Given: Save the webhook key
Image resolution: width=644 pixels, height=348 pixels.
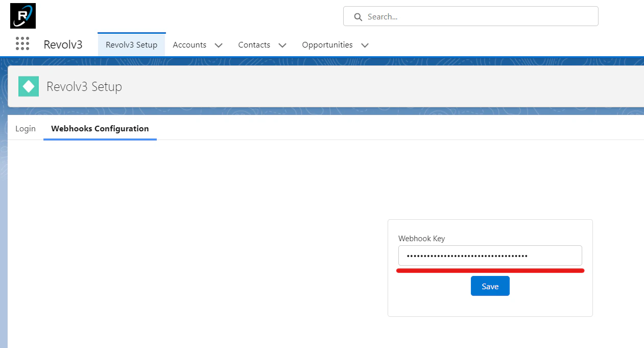Looking at the screenshot, I should (490, 286).
